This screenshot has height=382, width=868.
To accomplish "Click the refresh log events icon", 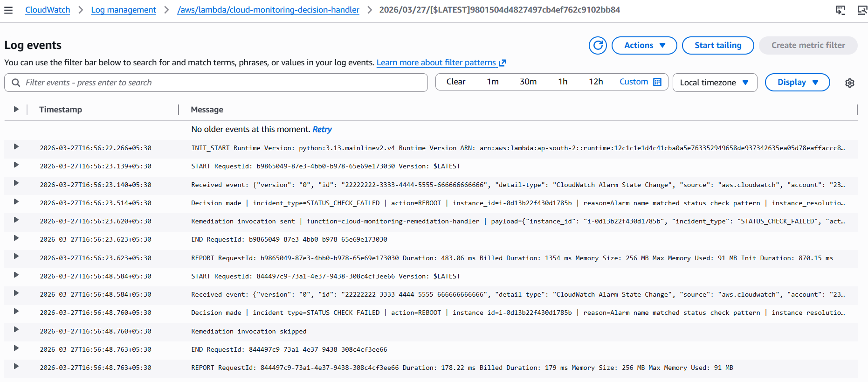I will (x=598, y=45).
